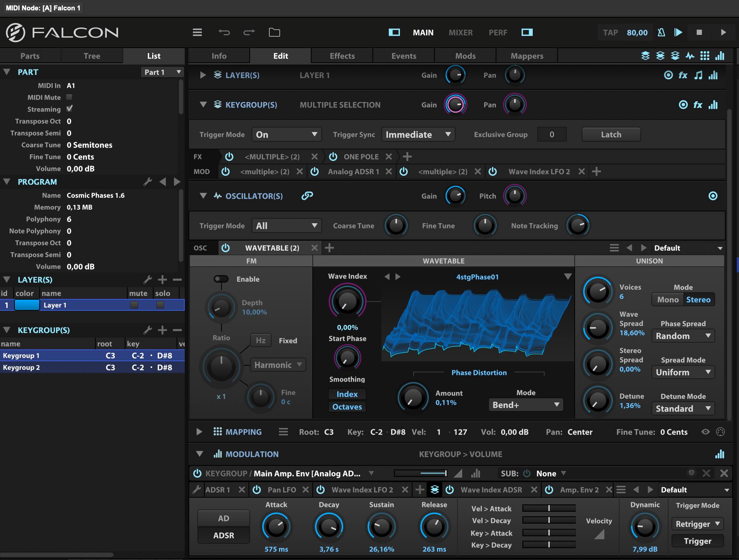Open Phase Distortion Mode Bend+ dropdown
Screen dimensions: 739x560
click(x=526, y=405)
